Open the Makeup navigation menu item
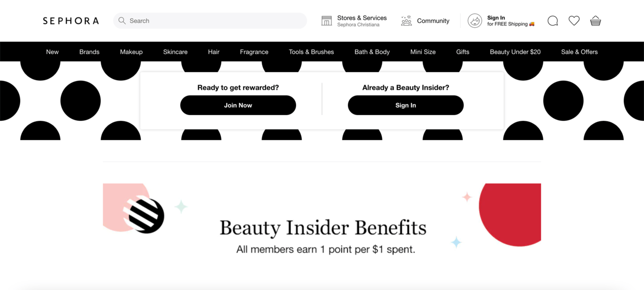Screen dimensions: 644x290 pos(131,52)
